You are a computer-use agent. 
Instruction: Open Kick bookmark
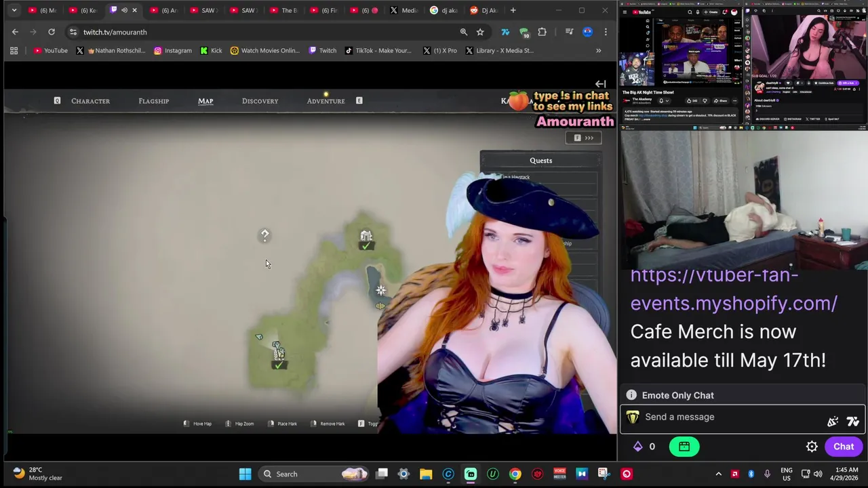(211, 50)
